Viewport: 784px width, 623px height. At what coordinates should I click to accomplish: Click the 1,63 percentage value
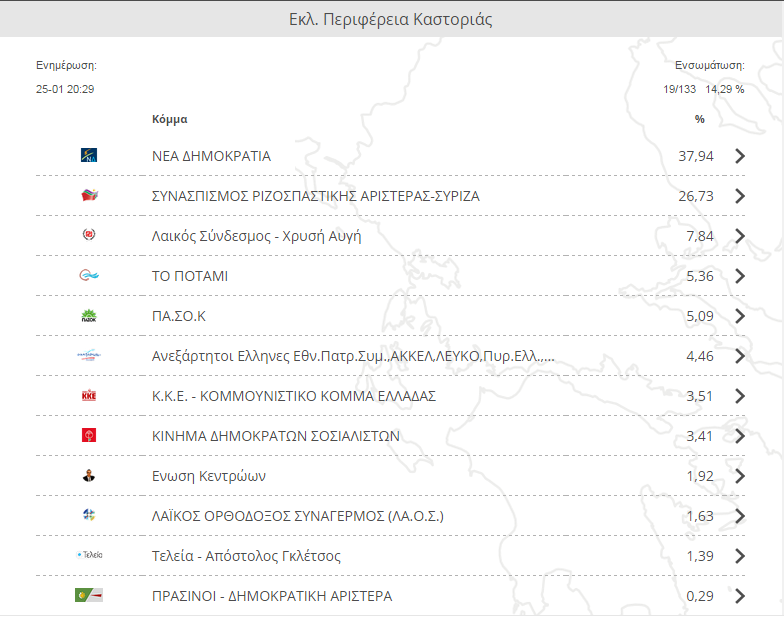pos(700,516)
